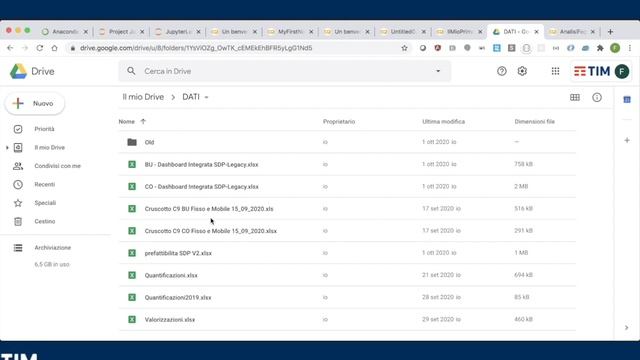
Task: Click the Old folder icon
Action: 132,142
